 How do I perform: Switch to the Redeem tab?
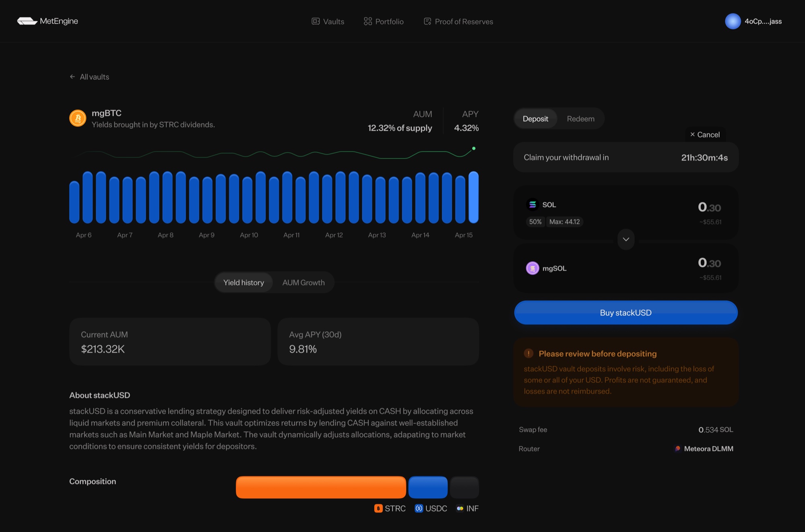[580, 118]
